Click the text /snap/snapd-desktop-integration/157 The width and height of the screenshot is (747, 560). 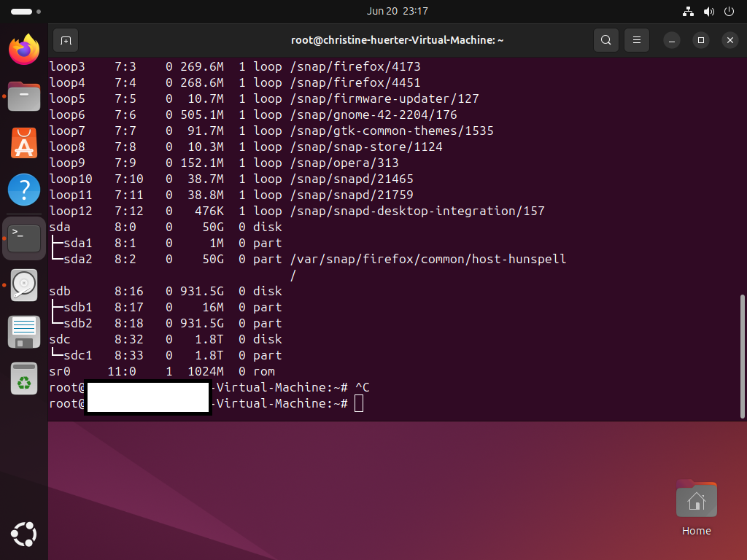pos(417,211)
